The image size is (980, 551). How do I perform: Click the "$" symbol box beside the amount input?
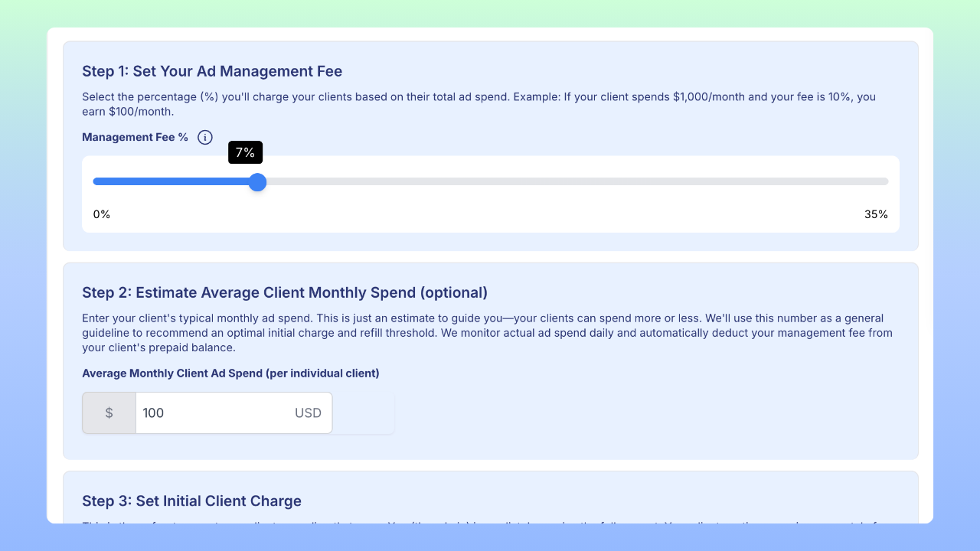coord(109,412)
